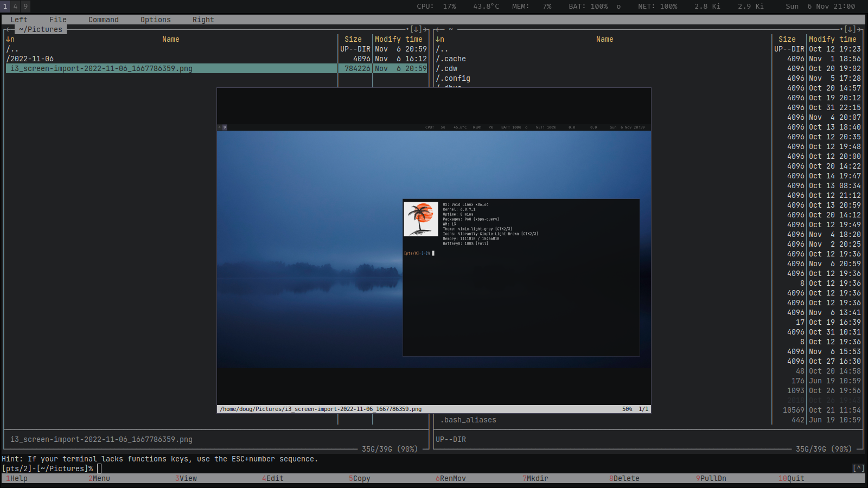Toggle sort order in left panel name column
Image resolution: width=868 pixels, height=488 pixels.
click(x=10, y=39)
